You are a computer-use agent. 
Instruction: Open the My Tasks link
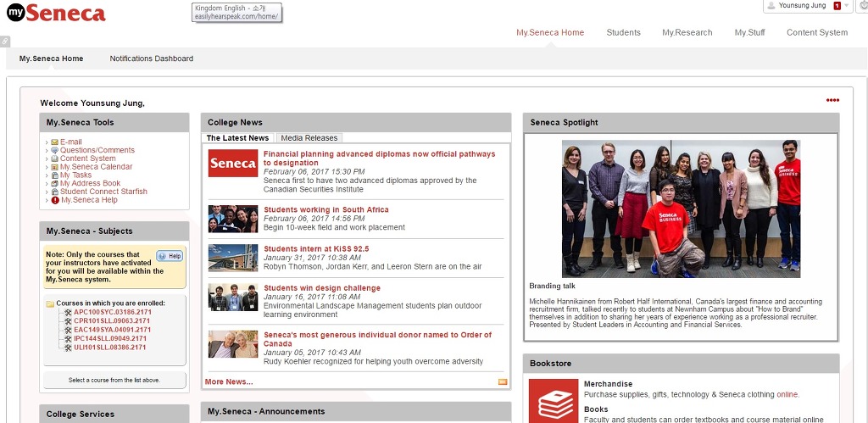click(x=75, y=175)
